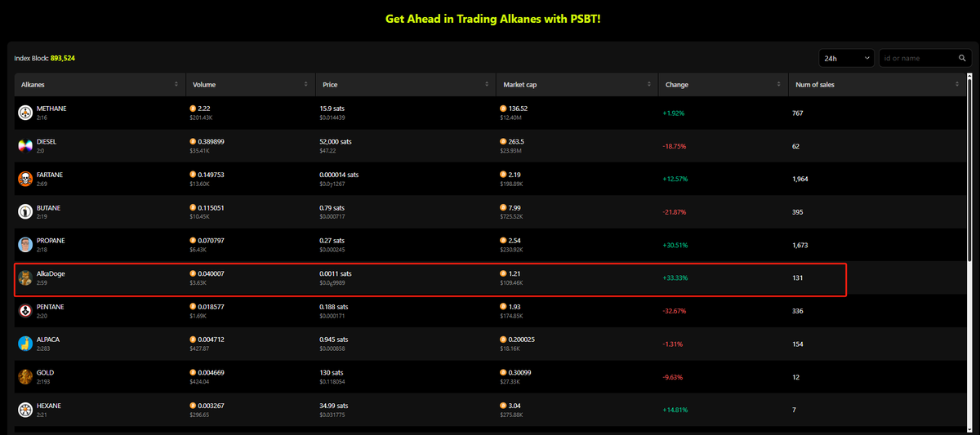Viewport: 980px width, 435px height.
Task: Click the ALPACA token icon
Action: tap(25, 344)
